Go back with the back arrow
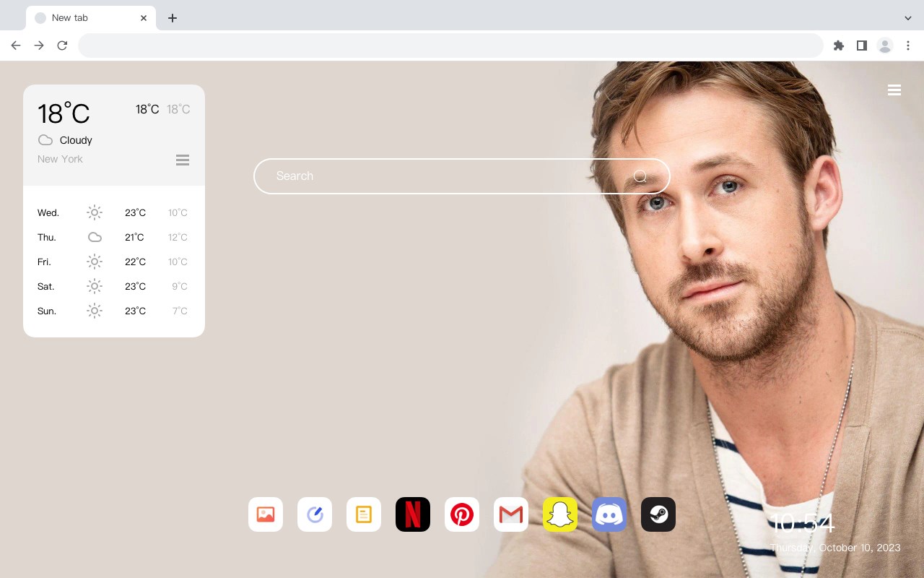Image resolution: width=924 pixels, height=578 pixels. coord(16,46)
